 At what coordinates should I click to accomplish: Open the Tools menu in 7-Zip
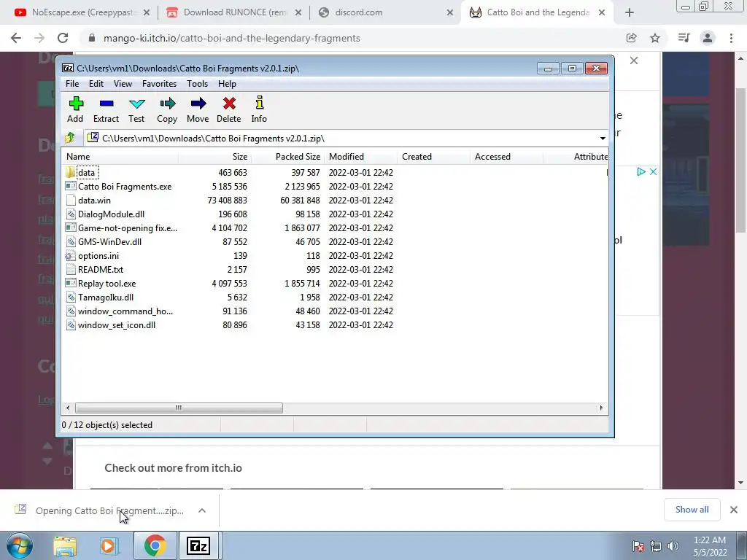pyautogui.click(x=197, y=84)
